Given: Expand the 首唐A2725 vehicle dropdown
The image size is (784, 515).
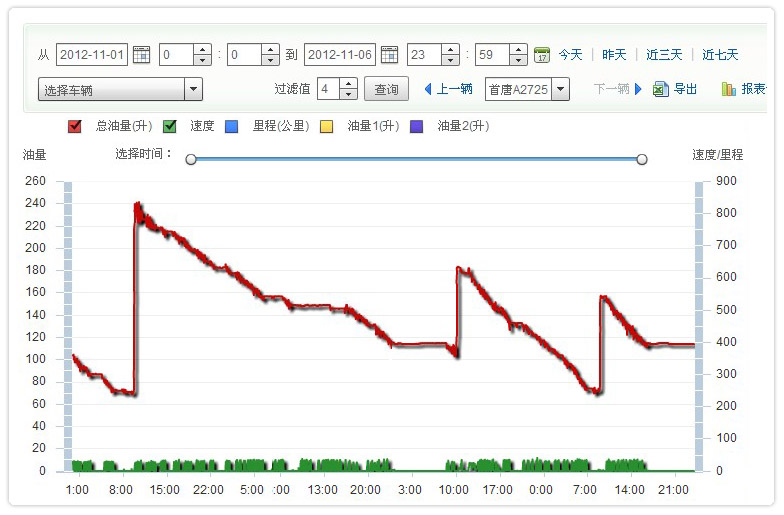Looking at the screenshot, I should pos(560,90).
